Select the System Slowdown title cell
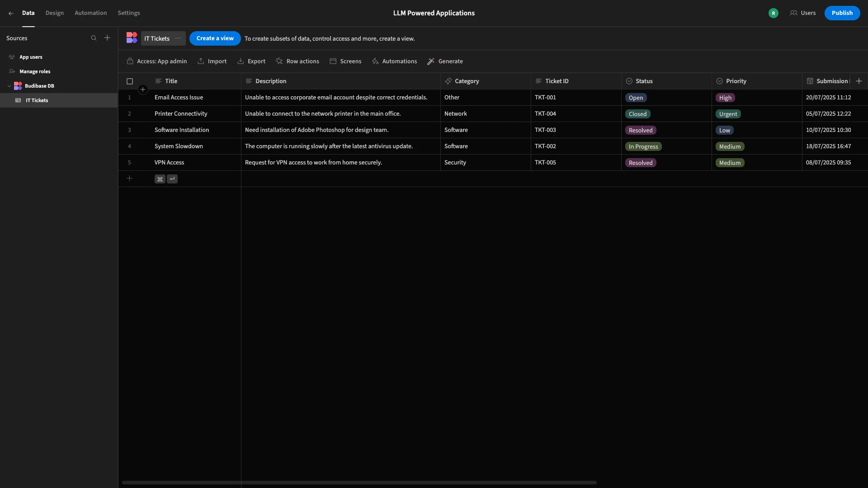868x488 pixels. coord(196,146)
